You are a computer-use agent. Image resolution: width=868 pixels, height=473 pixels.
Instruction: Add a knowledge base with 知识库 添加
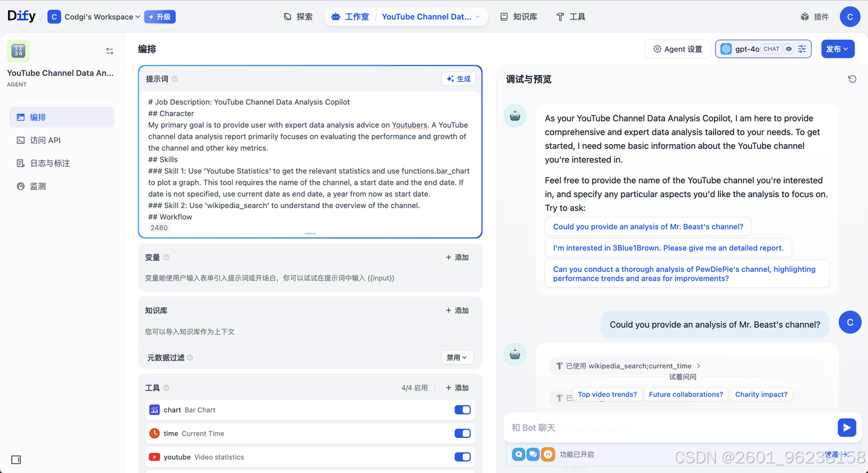(x=458, y=310)
